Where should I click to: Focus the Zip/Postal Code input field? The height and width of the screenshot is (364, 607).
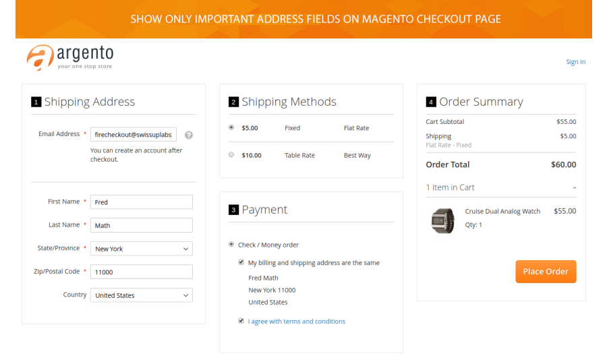[x=141, y=272]
